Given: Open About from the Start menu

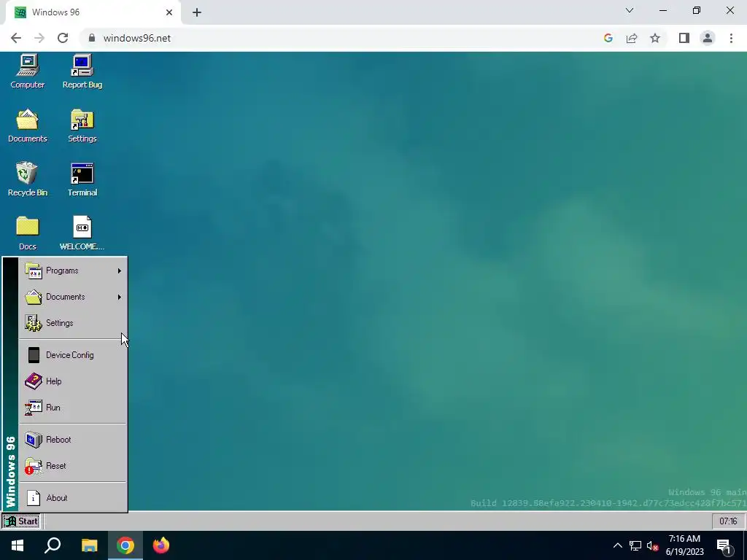Looking at the screenshot, I should tap(72, 497).
